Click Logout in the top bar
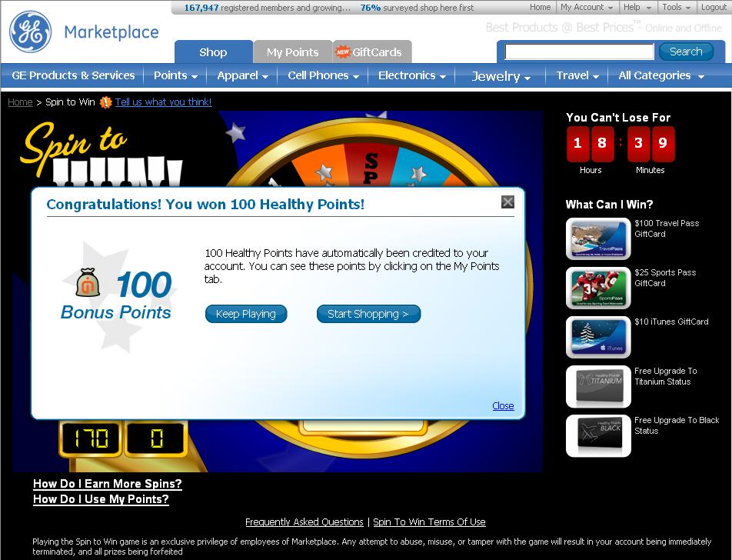The width and height of the screenshot is (732, 560). pos(714,7)
